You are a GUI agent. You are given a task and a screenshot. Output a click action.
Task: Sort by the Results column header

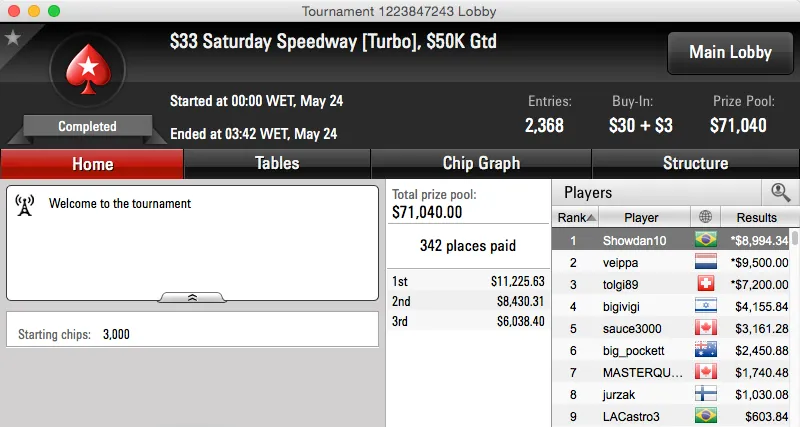pyautogui.click(x=755, y=217)
